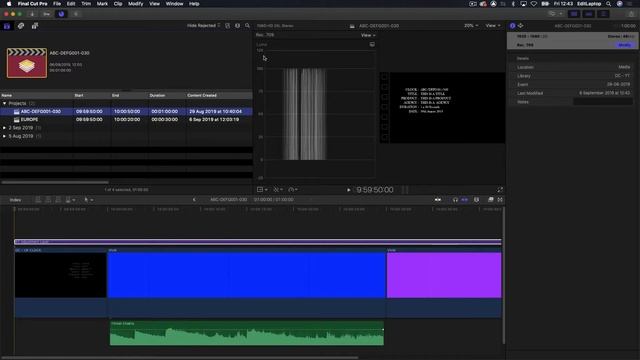640x360 pixels.
Task: Open the Trim menu
Action: [86, 4]
